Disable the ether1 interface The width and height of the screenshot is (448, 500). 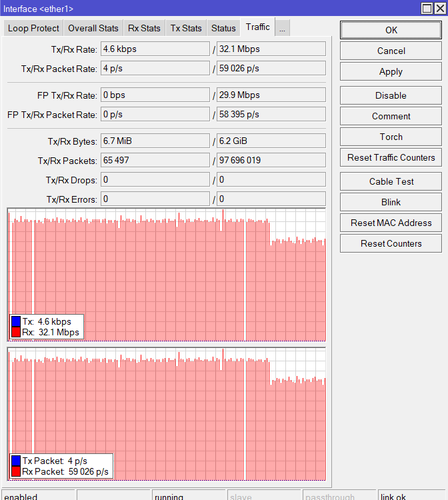click(391, 95)
